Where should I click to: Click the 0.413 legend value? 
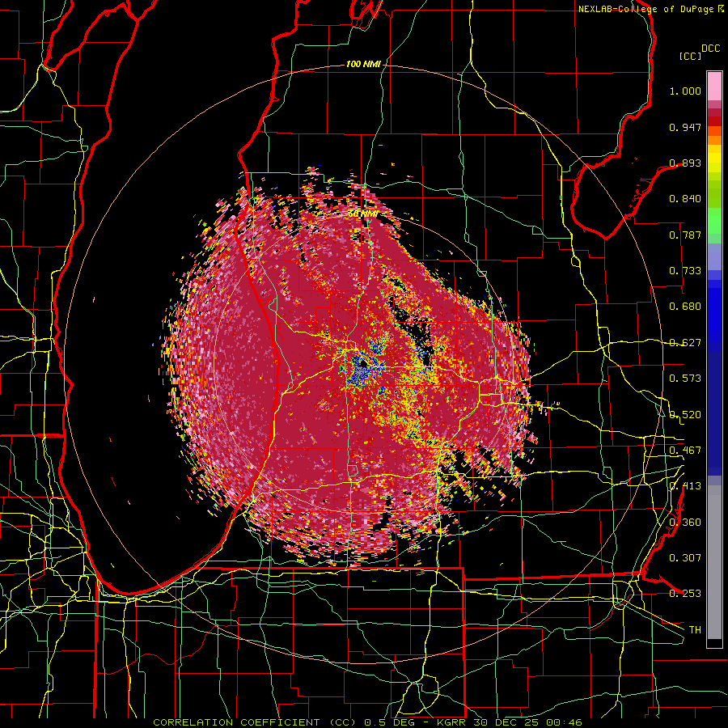coord(685,486)
